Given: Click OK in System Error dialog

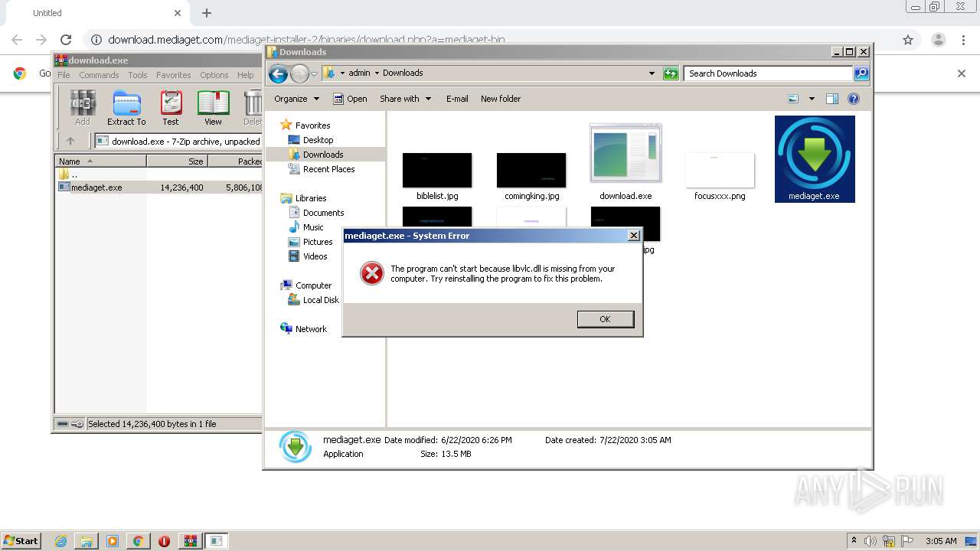Looking at the screenshot, I should tap(605, 319).
